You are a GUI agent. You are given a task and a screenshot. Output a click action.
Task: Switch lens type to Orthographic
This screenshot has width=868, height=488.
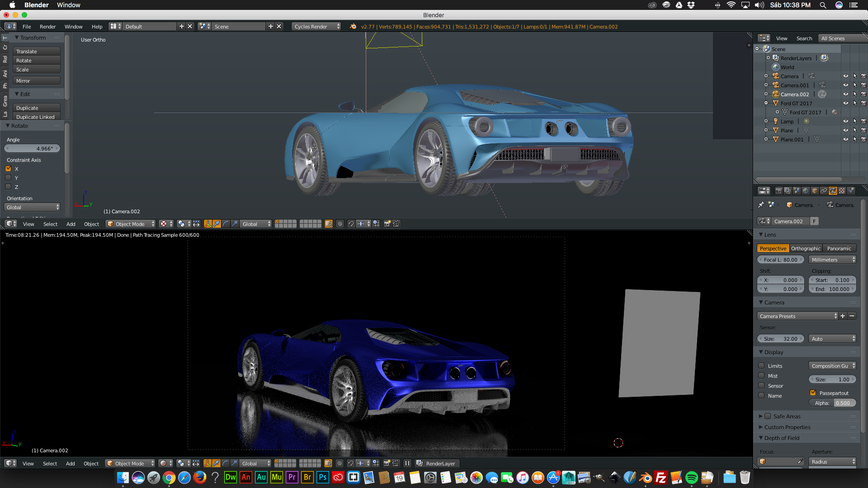coord(806,249)
